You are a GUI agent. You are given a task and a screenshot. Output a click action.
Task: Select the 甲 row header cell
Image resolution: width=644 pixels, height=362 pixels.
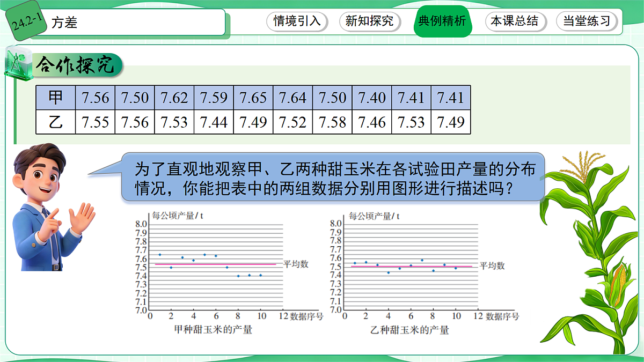pyautogui.click(x=56, y=98)
